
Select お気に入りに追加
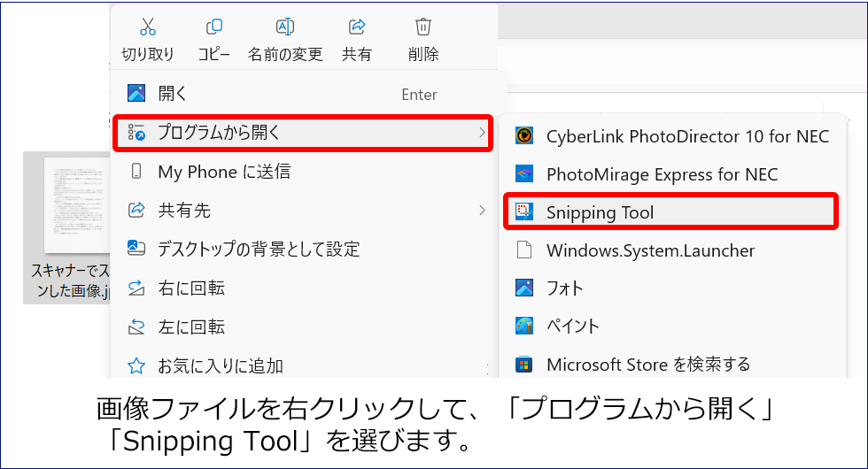[x=303, y=365]
